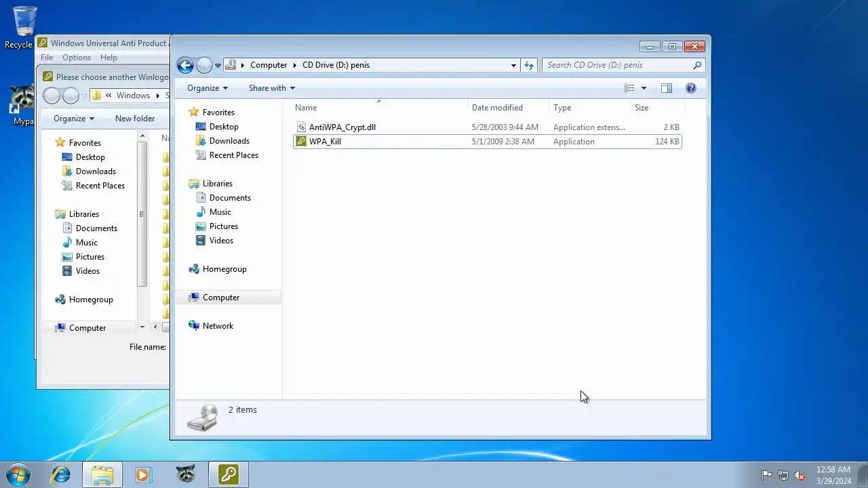Open the Organize menu in CD Drive window
This screenshot has width=868, height=488.
(x=208, y=88)
